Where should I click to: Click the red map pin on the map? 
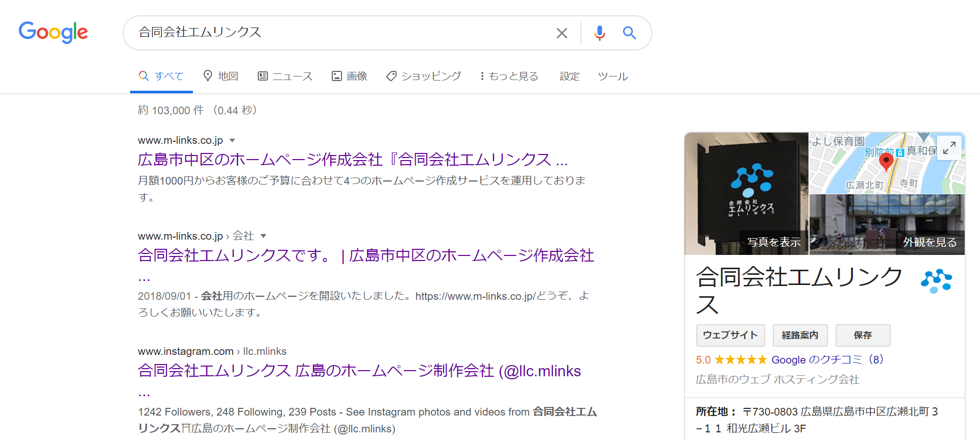tap(886, 162)
